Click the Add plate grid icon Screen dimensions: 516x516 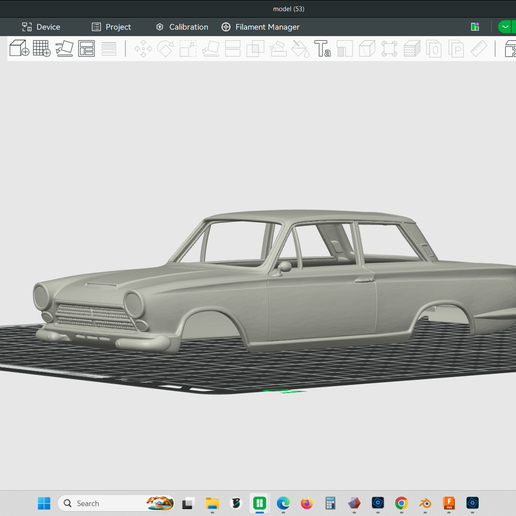pyautogui.click(x=42, y=49)
